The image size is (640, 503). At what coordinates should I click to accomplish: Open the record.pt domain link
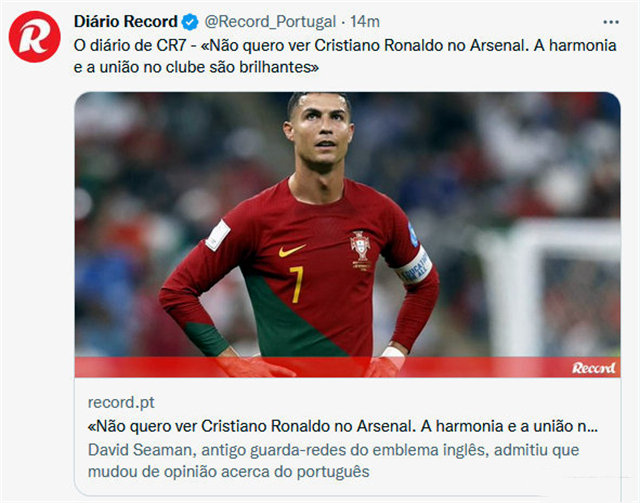[121, 403]
